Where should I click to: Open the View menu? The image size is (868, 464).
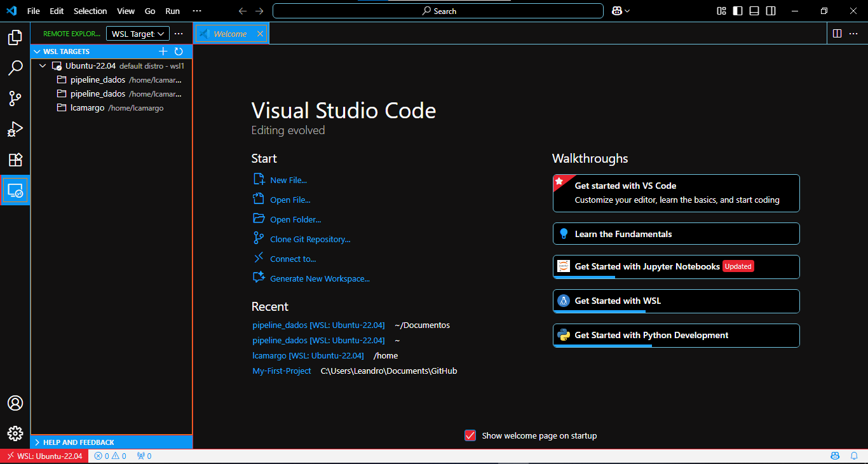(x=126, y=11)
